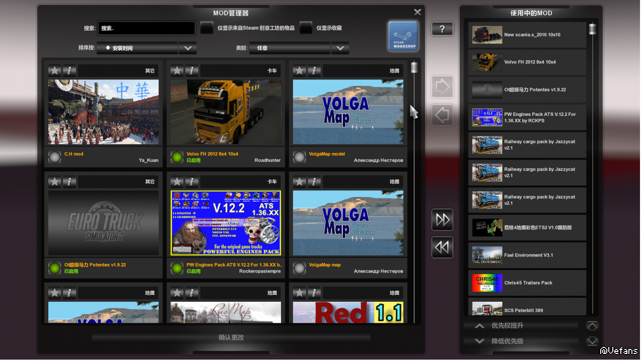Viewport: 644px width, 361px height.
Task: Toggle the Potentes v1.9.22 enabled indicator
Action: coord(54,268)
